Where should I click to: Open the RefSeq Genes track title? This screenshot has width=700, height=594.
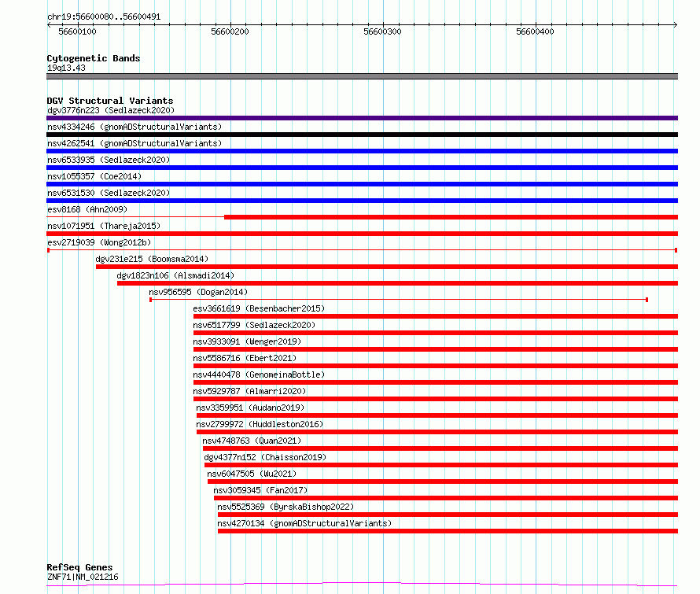(80, 567)
